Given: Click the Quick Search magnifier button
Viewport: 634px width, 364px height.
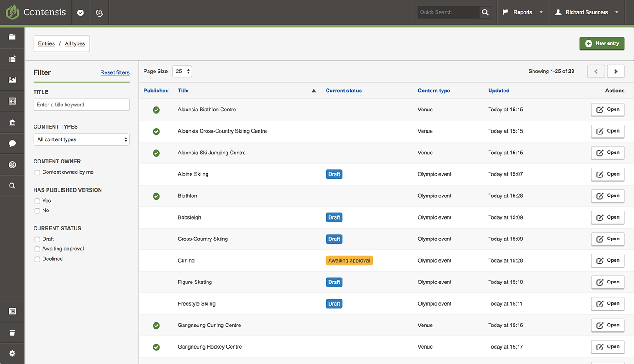Looking at the screenshot, I should (485, 12).
